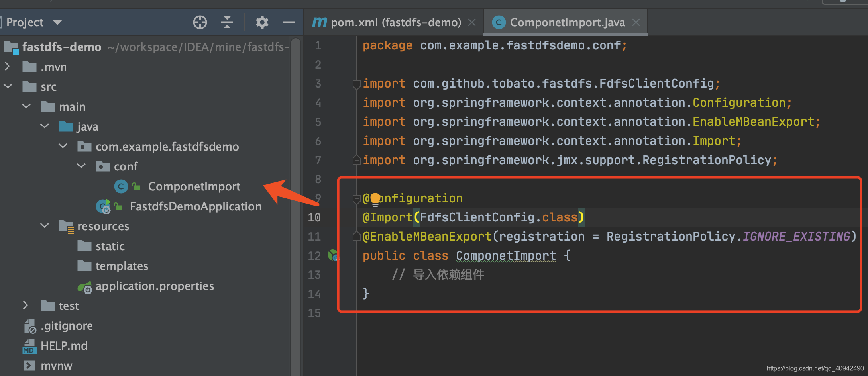Click the java source folder icon
The width and height of the screenshot is (868, 376).
(66, 126)
